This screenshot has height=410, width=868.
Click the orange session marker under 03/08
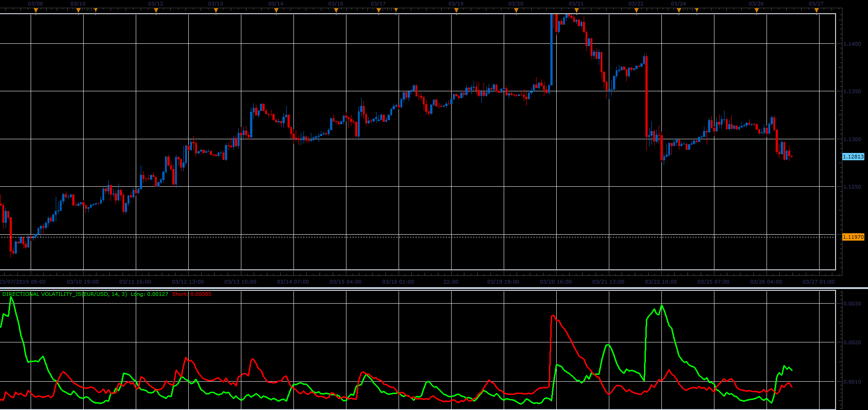pyautogui.click(x=36, y=10)
